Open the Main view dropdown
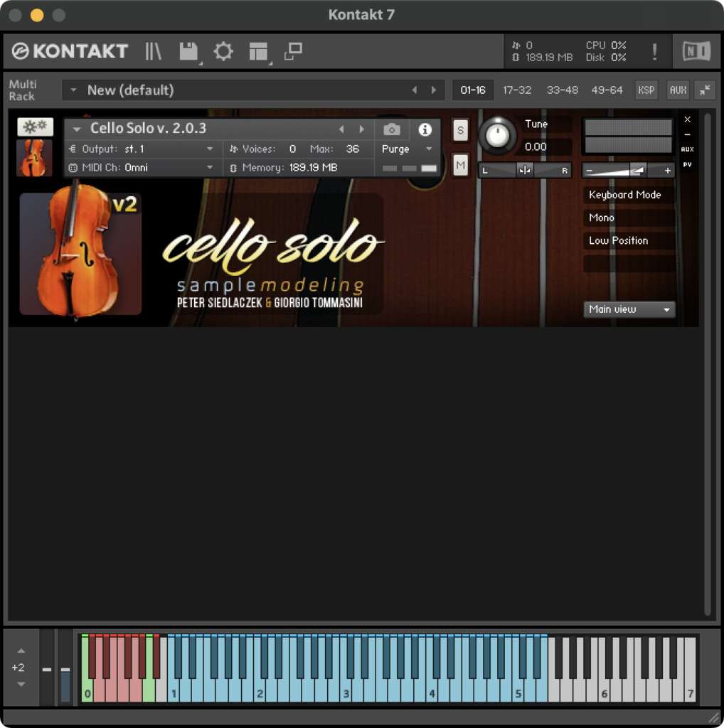Image resolution: width=724 pixels, height=728 pixels. 629,309
